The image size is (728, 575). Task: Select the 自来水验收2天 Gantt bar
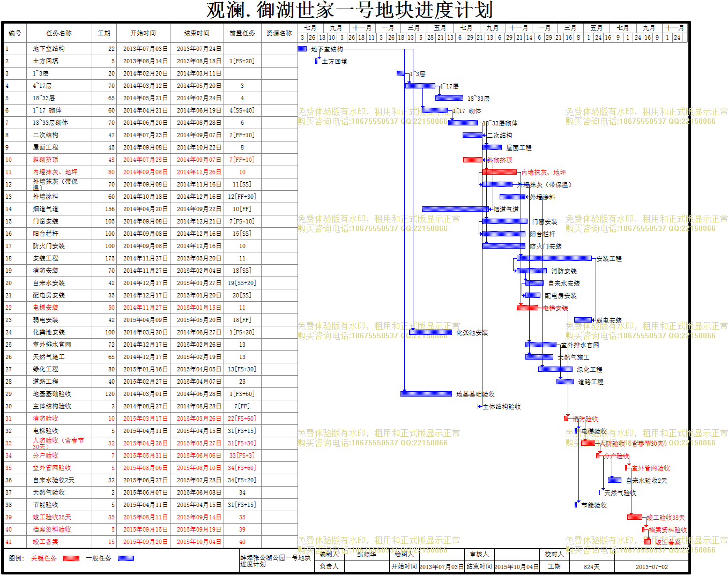[x=615, y=480]
